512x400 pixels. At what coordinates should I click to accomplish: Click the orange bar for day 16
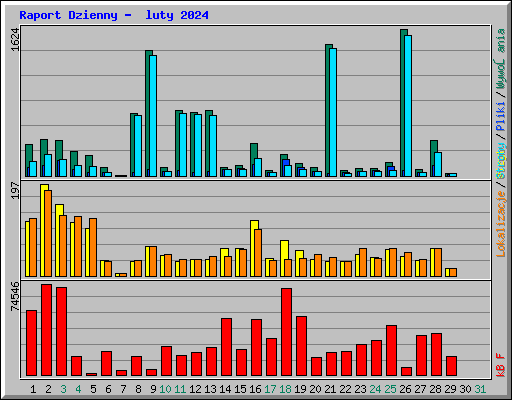(258, 253)
